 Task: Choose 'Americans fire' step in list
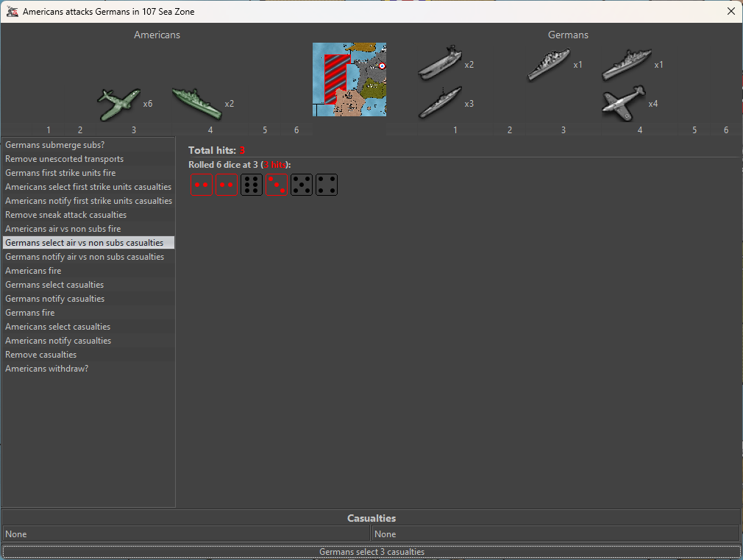34,271
